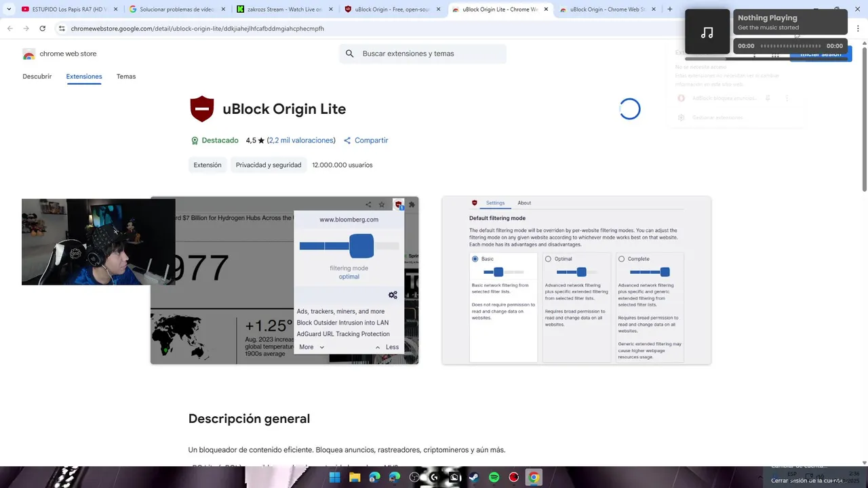The width and height of the screenshot is (868, 488).
Task: Click the red circle app on taskbar
Action: pos(514,478)
